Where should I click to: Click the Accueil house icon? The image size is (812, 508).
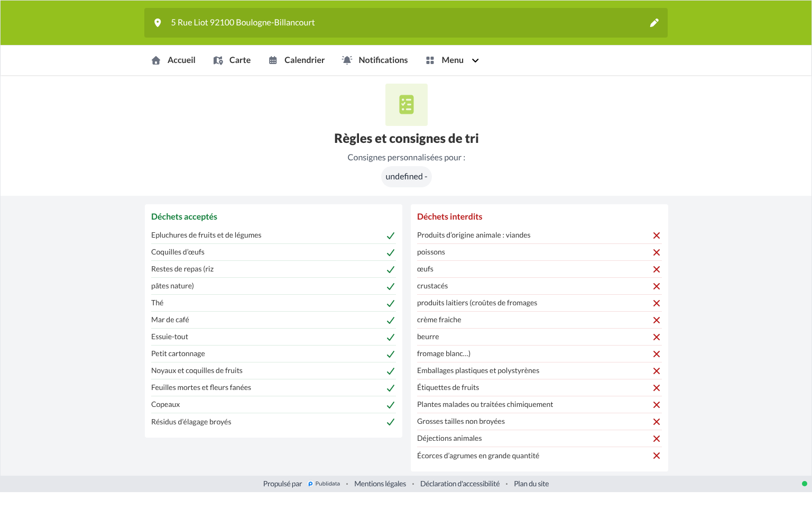pyautogui.click(x=156, y=60)
